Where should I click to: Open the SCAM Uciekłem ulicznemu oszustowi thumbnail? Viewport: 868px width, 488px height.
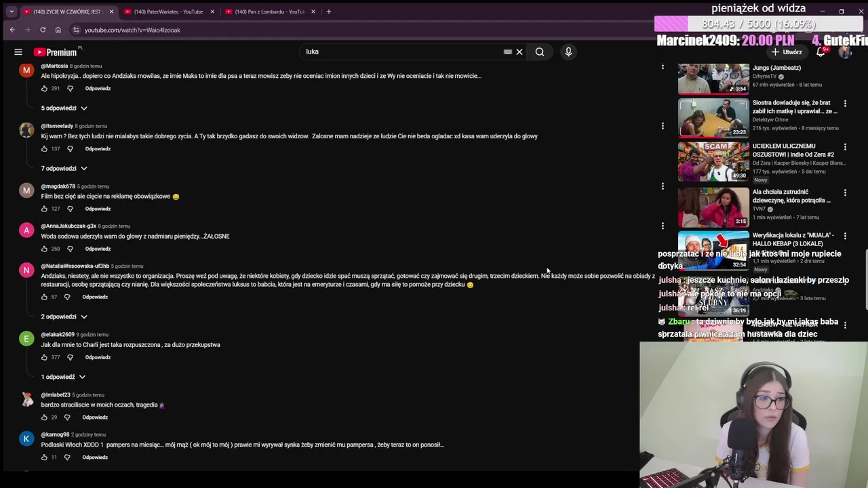click(x=713, y=161)
